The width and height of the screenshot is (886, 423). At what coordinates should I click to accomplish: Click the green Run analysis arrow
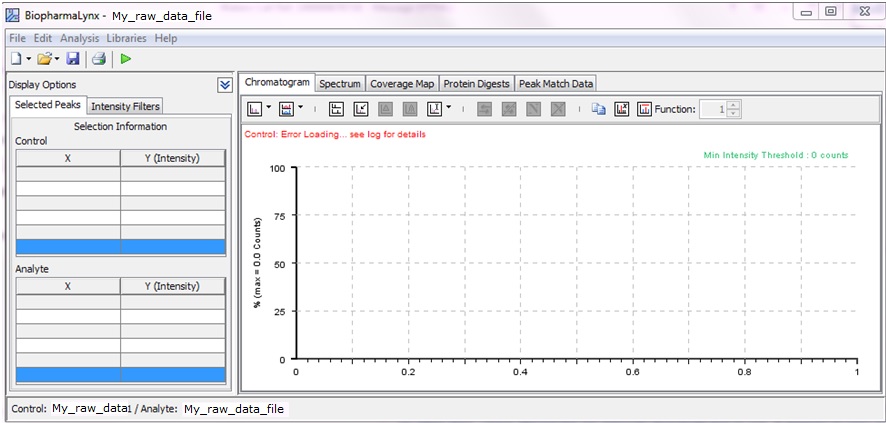(x=126, y=59)
